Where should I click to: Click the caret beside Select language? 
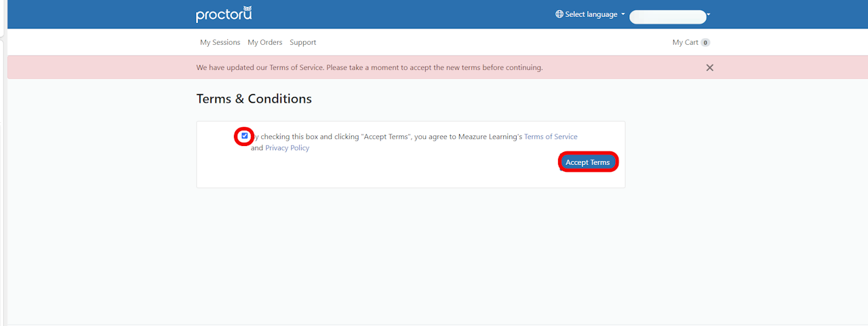tap(623, 14)
